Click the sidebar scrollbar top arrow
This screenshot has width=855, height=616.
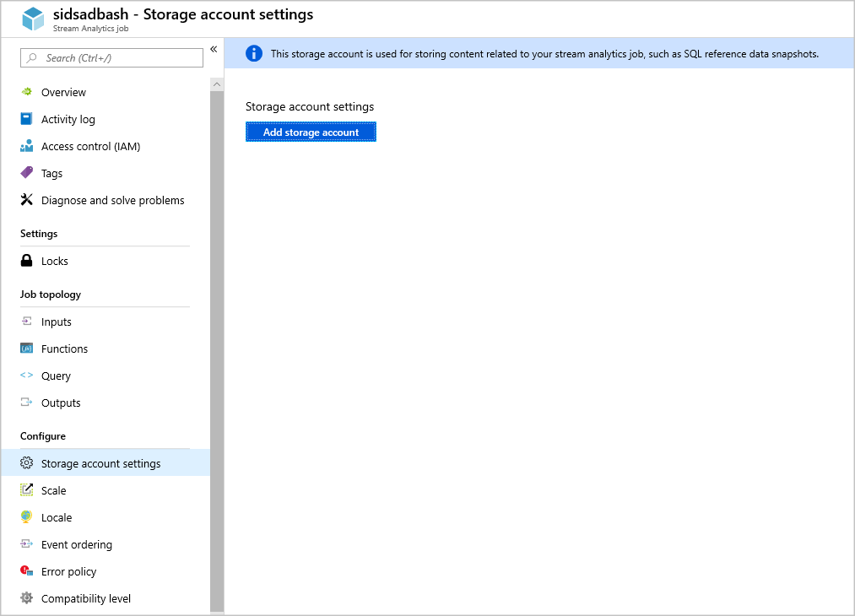pyautogui.click(x=216, y=84)
